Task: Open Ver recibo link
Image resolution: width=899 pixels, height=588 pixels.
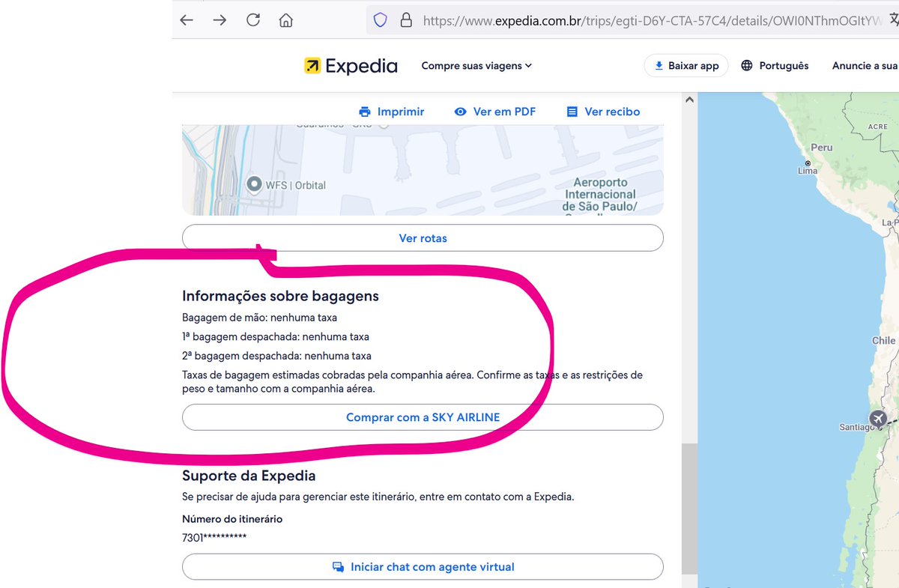Action: (x=603, y=112)
